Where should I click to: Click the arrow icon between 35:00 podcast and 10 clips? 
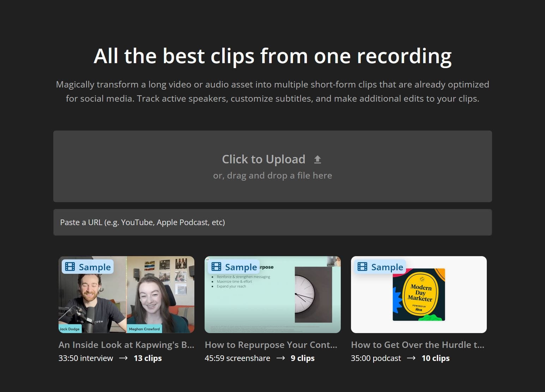click(411, 358)
